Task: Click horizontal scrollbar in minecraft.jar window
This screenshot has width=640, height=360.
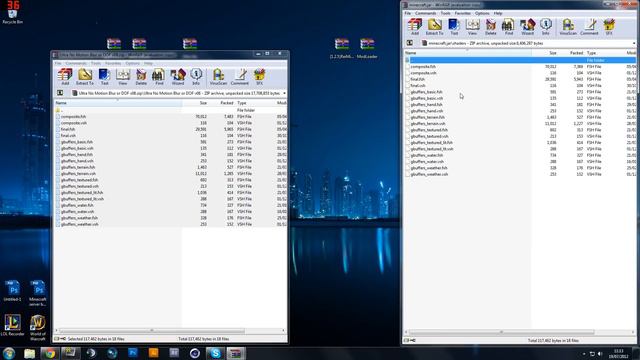Action: point(501,332)
